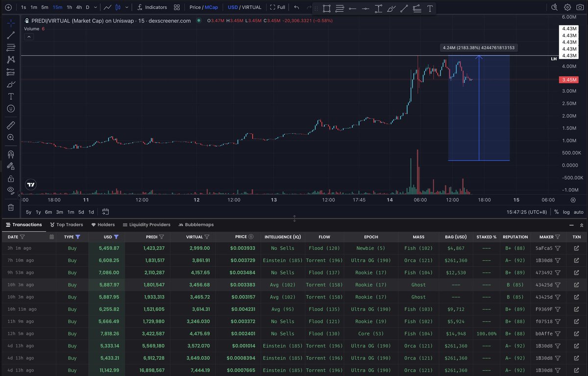Switch to Top Traders tab
This screenshot has width=588, height=376.
[x=67, y=225]
